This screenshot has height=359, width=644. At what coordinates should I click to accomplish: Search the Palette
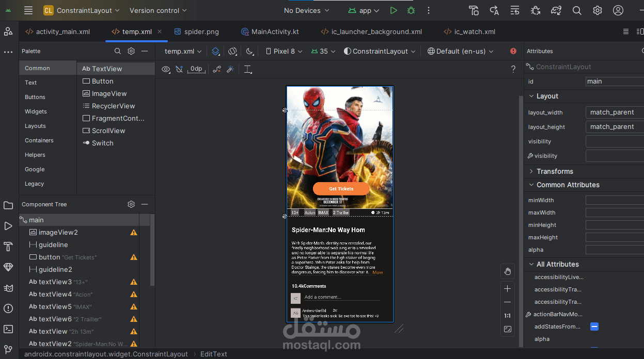(118, 51)
